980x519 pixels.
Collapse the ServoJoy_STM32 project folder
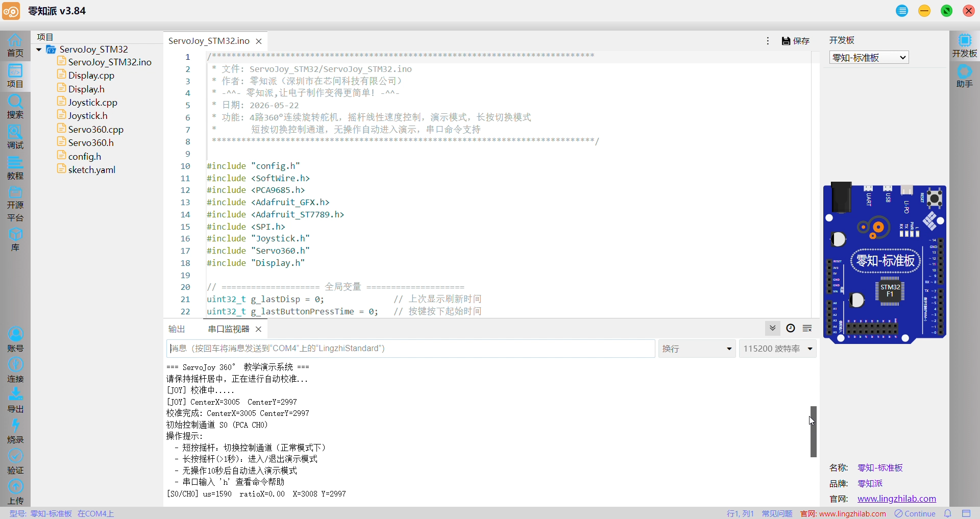(39, 50)
